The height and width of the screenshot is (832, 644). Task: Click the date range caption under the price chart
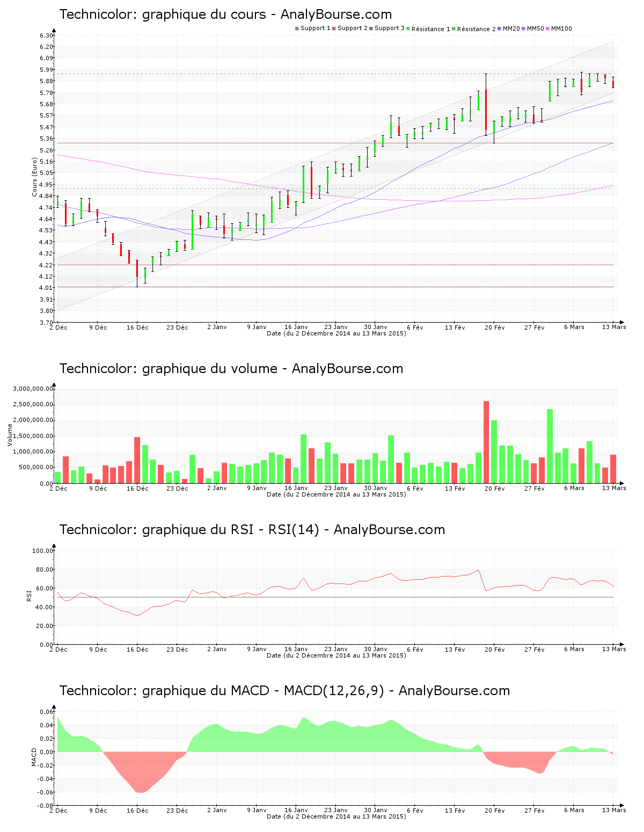336,333
